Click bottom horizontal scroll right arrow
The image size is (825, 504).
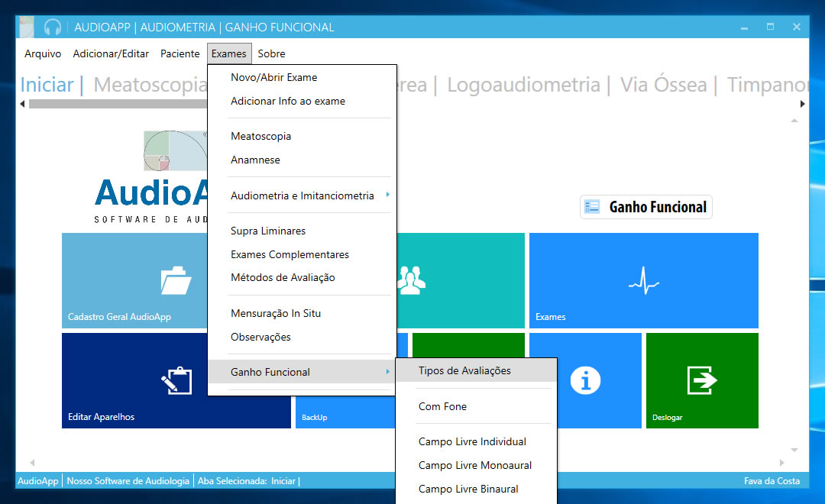(782, 463)
